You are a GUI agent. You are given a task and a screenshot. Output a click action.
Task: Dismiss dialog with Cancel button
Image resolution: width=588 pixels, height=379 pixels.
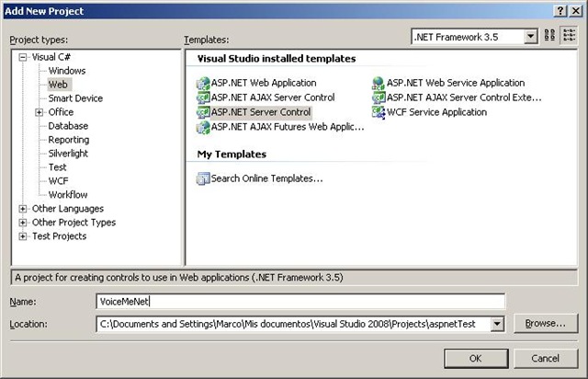point(545,359)
